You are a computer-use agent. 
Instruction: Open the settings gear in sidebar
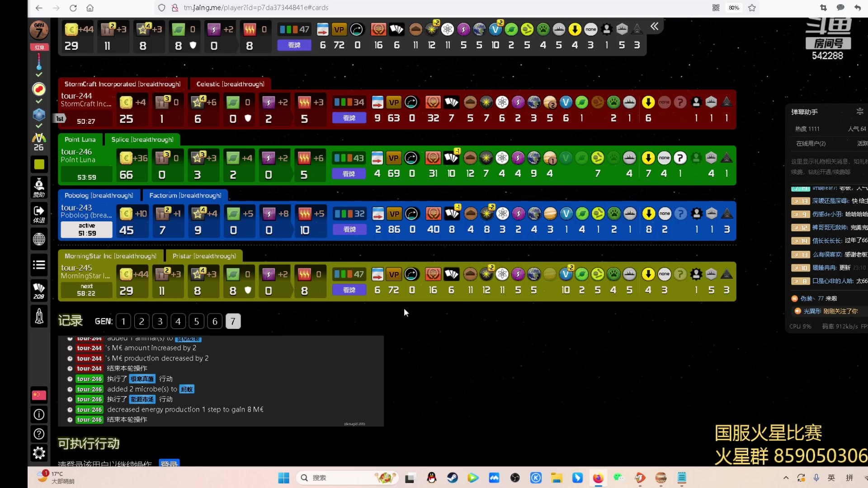click(x=39, y=453)
